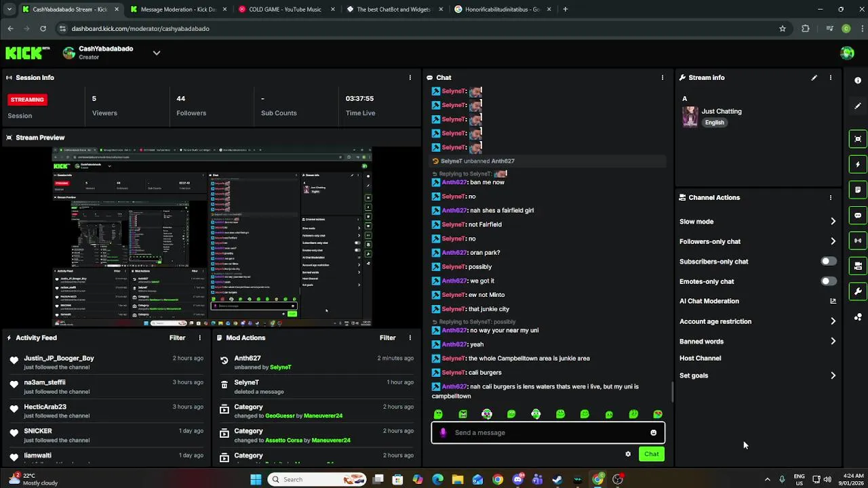The width and height of the screenshot is (868, 488).
Task: Open Stream info three-dot menu
Action: coord(831,77)
